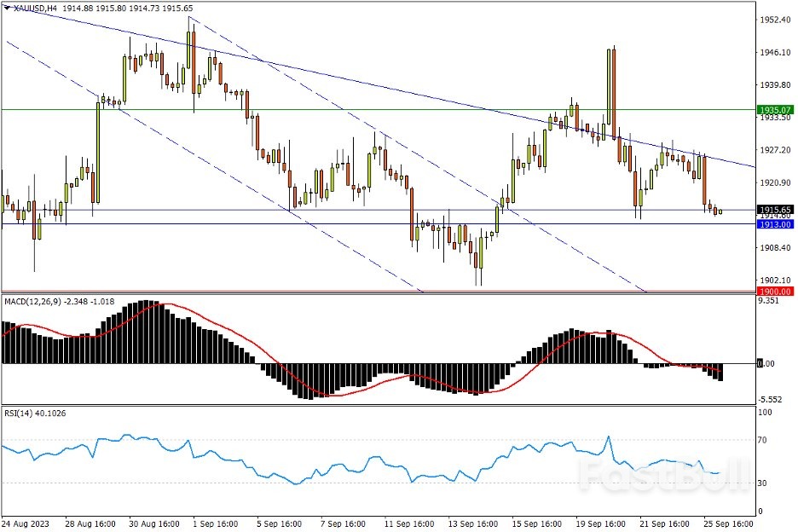798x532 pixels.
Task: Click the FastBull watermark logo
Action: tap(663, 473)
